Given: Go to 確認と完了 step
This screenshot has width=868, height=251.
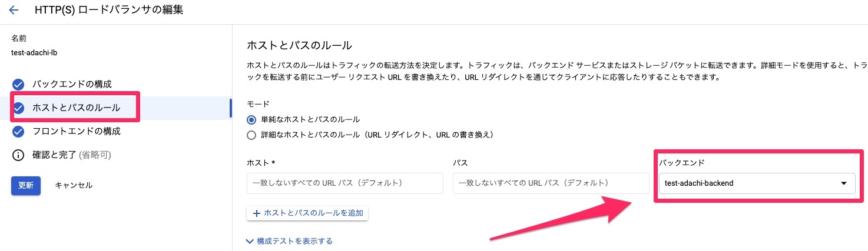Looking at the screenshot, I should [x=72, y=155].
